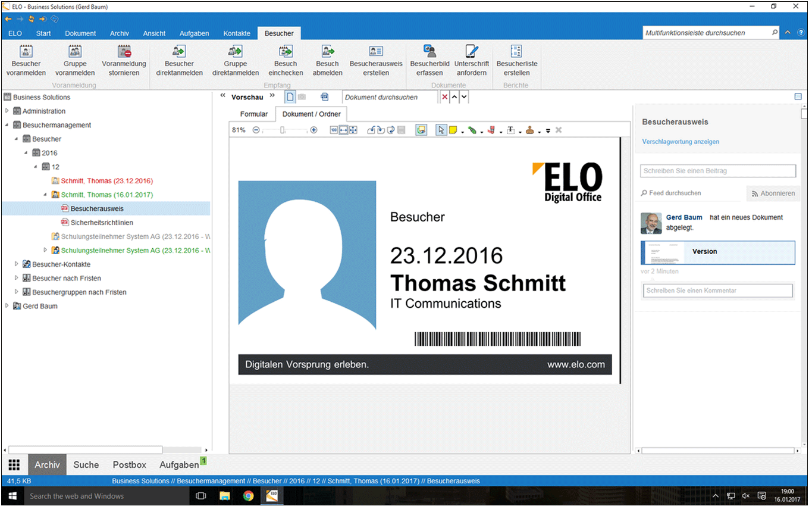The height and width of the screenshot is (506, 812).
Task: Click Verschlagwortung anzeigen link
Action: 681,142
